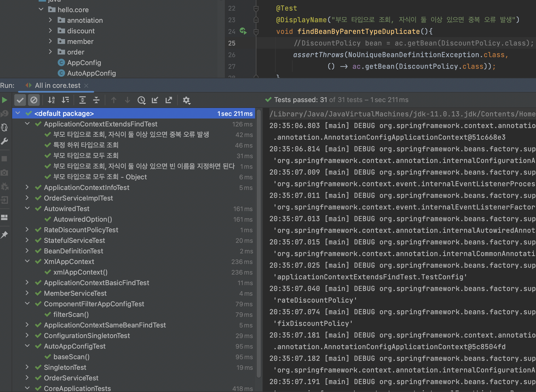
Task: Pin the Run tab with pushpin icon
Action: 4,235
